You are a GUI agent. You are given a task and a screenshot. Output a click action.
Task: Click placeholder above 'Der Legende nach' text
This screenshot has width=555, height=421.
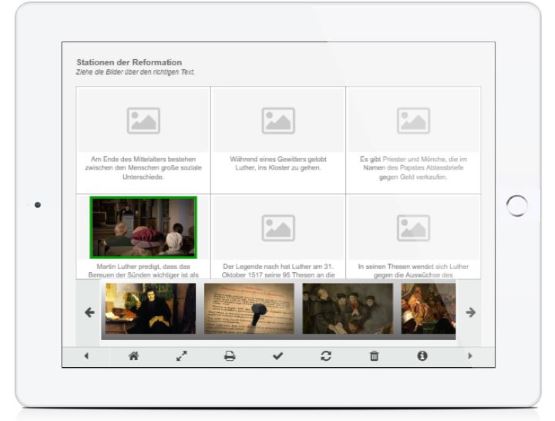tap(278, 228)
